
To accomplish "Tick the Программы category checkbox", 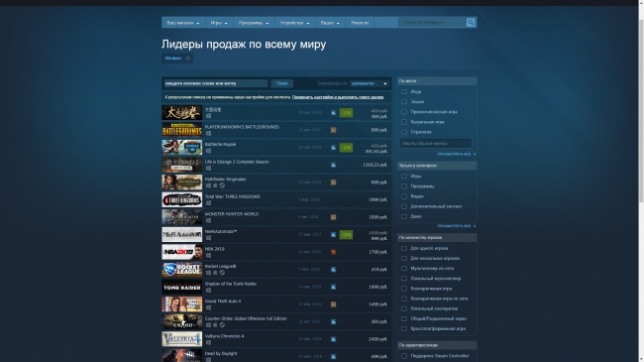I will (404, 186).
